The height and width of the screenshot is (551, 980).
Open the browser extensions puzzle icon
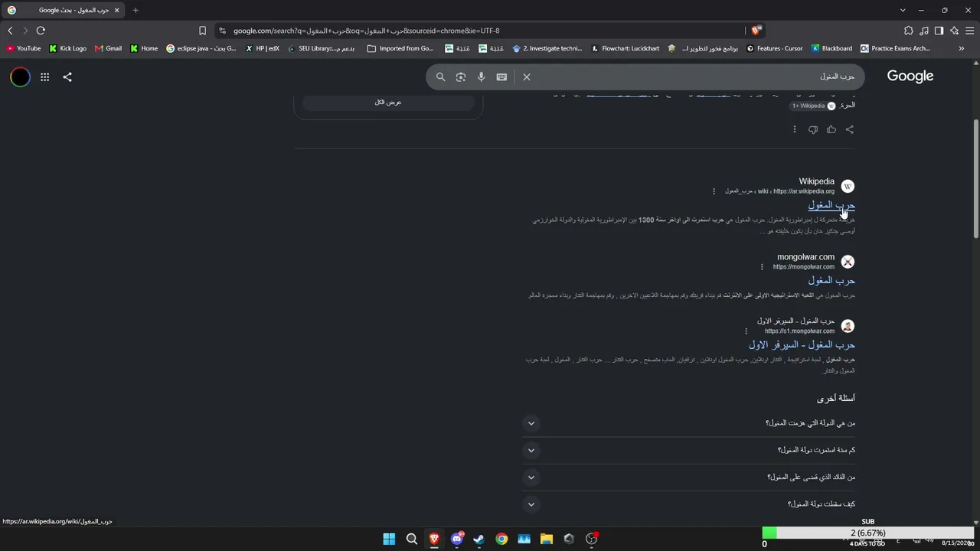click(x=909, y=31)
